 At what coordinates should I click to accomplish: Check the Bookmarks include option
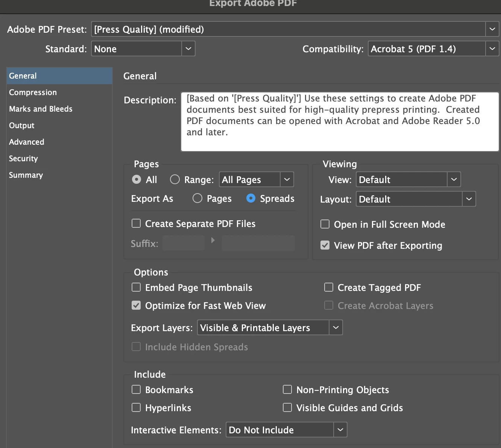(x=136, y=390)
